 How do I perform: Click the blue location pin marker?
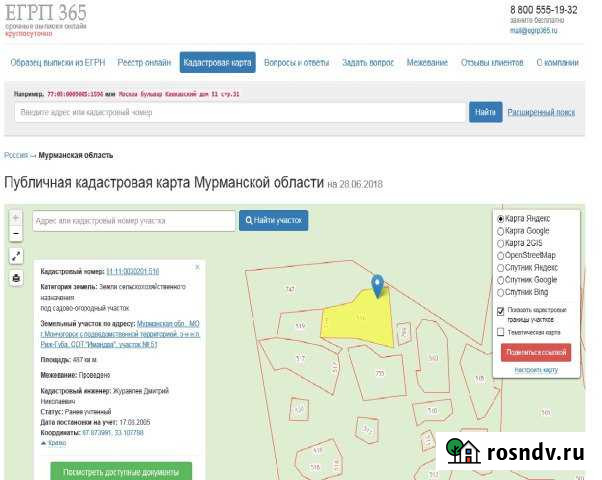point(378,286)
